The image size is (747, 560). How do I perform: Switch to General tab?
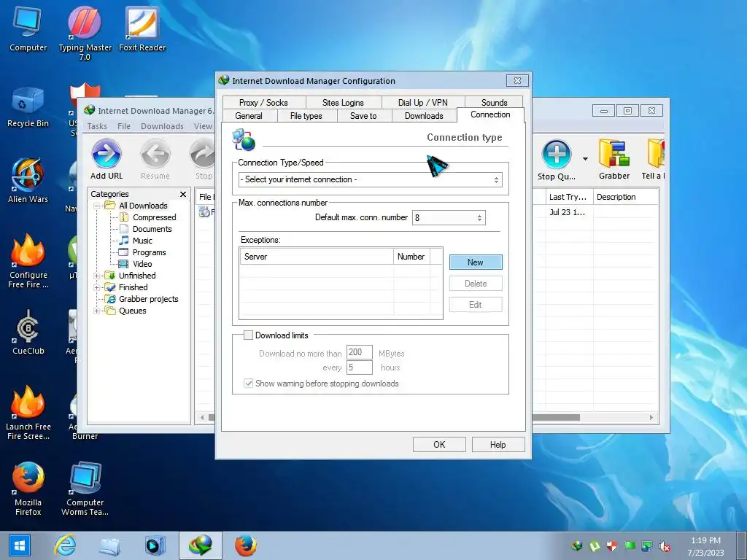[x=249, y=116]
